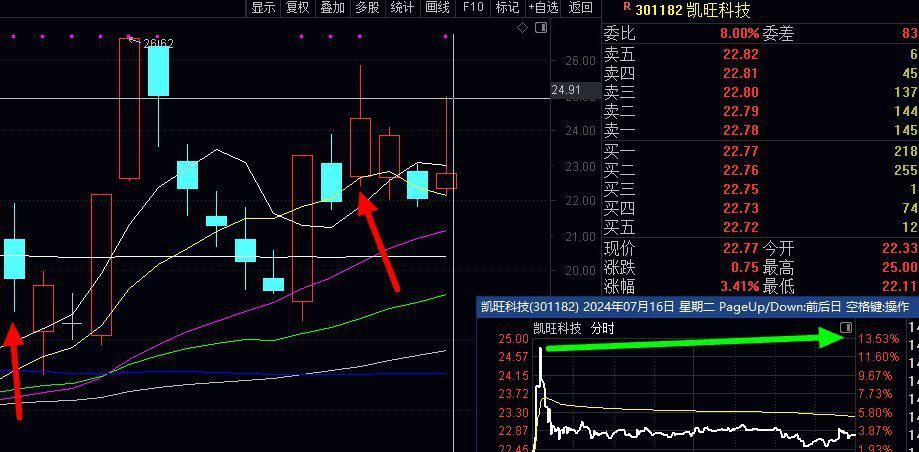Switch to 多股 multi-stock view
919x452 pixels.
[367, 8]
